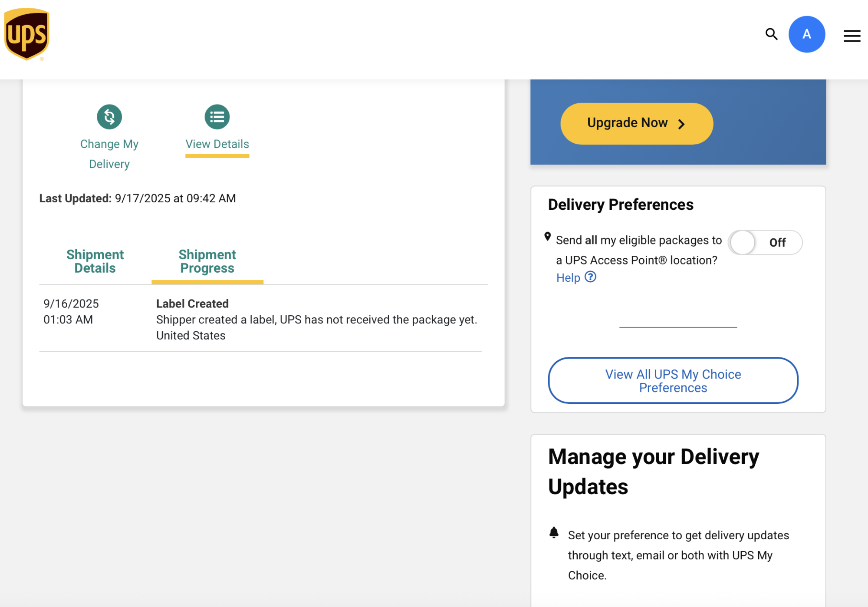Click the Upgrade Now chevron arrow

click(681, 124)
